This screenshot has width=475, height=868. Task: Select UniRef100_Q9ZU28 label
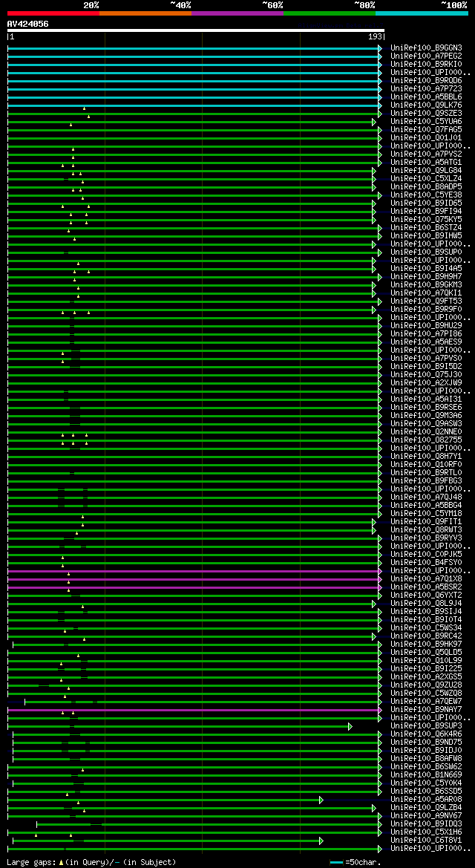[x=426, y=686]
